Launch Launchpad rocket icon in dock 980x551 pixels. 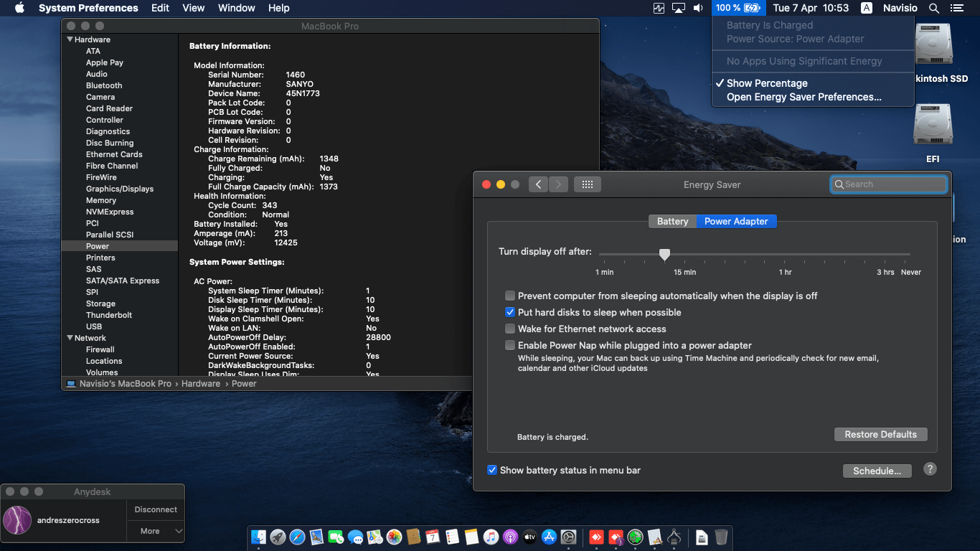278,537
